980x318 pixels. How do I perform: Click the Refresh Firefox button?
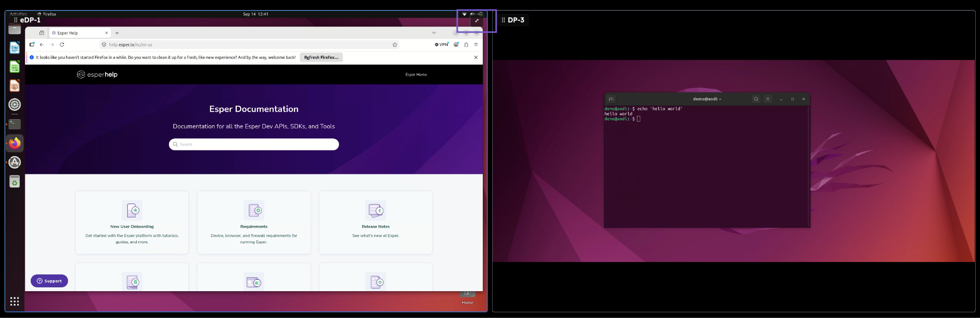(321, 57)
